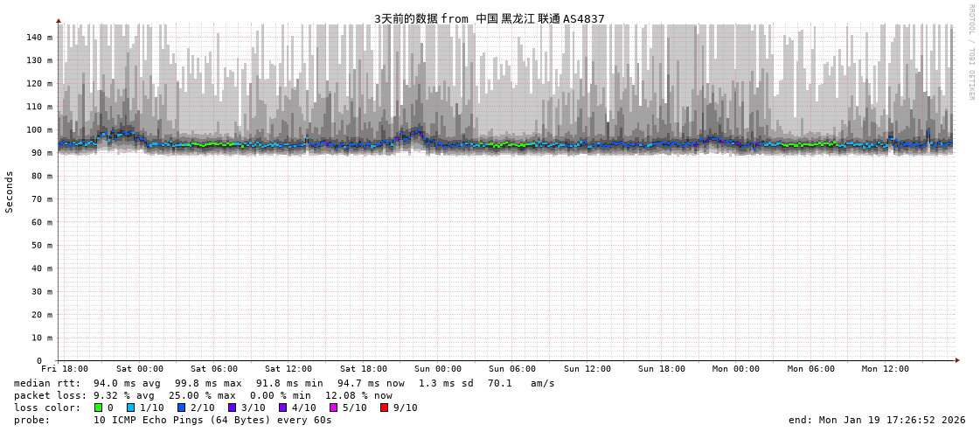Click the Sat 00:00 time axis label
980x432 pixels.
click(140, 369)
